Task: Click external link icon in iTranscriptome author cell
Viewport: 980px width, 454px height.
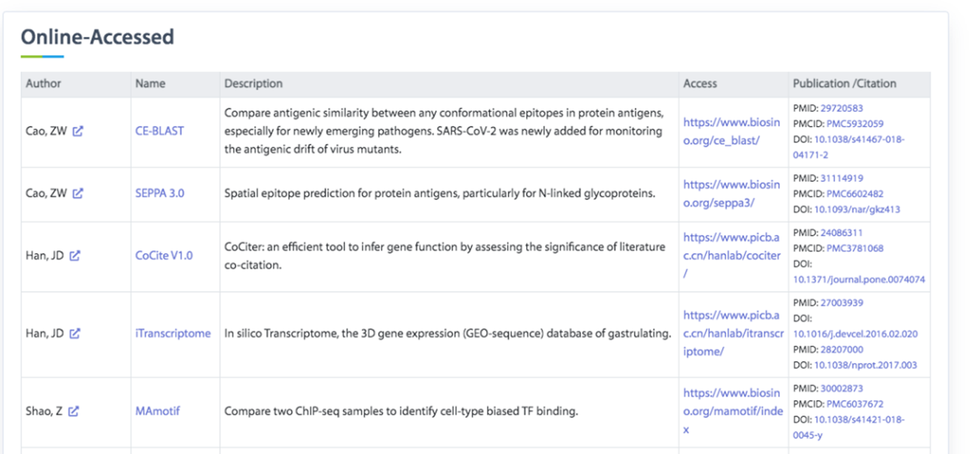Action: (75, 333)
